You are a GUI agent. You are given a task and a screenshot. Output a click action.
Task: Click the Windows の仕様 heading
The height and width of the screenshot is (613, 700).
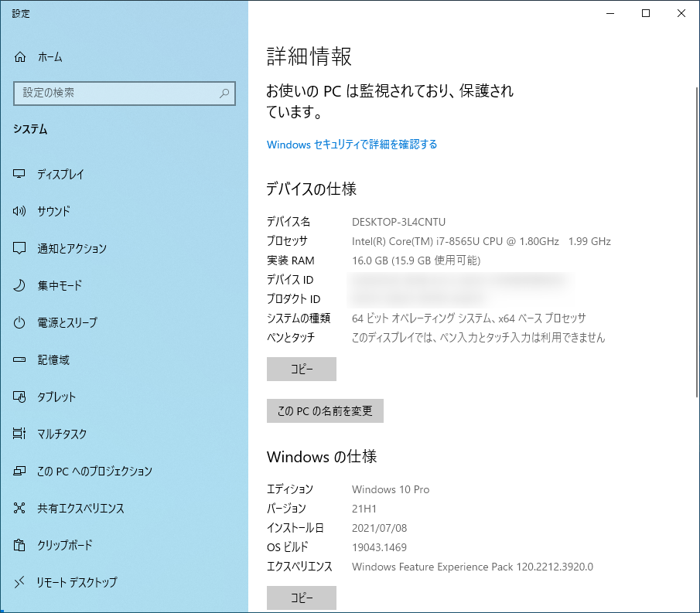(322, 456)
